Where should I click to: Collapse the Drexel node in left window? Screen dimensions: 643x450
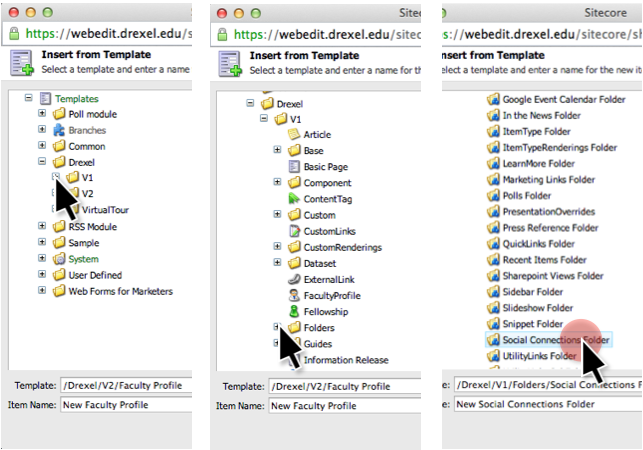coord(42,161)
